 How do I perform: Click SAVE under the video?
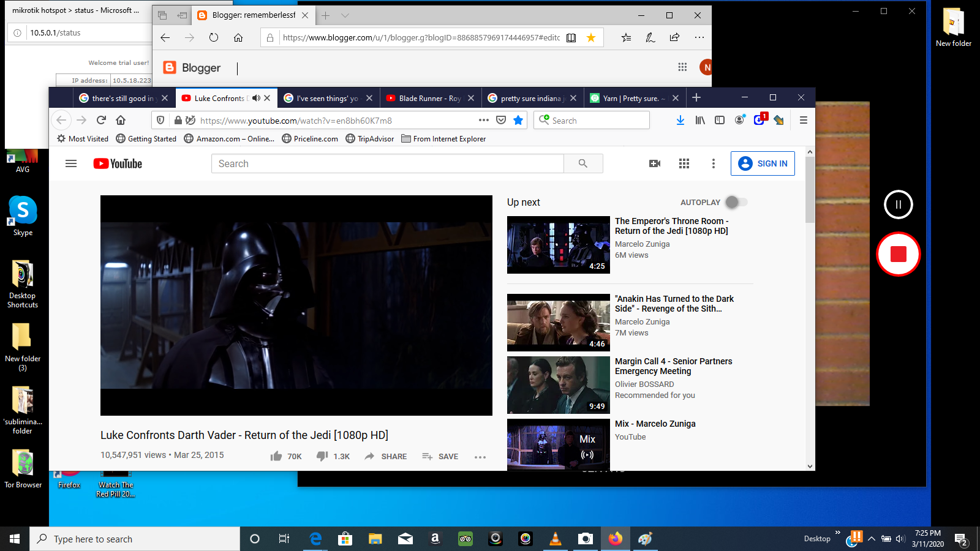(440, 457)
